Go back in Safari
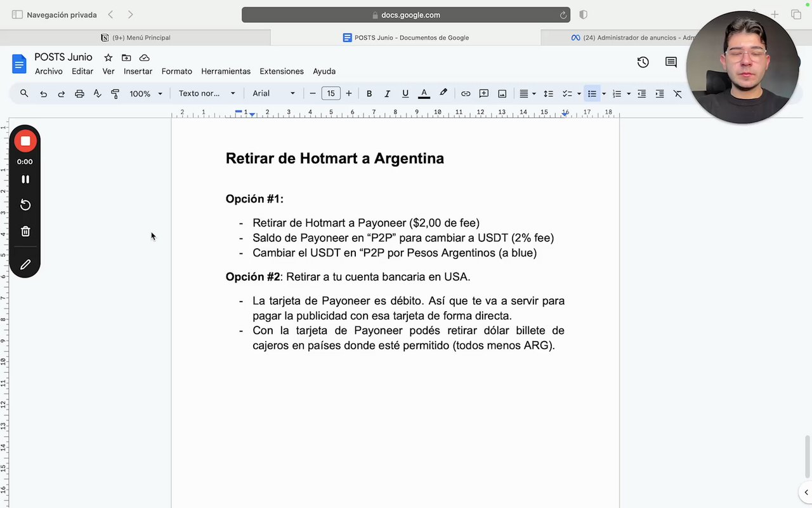812x508 pixels. 110,15
